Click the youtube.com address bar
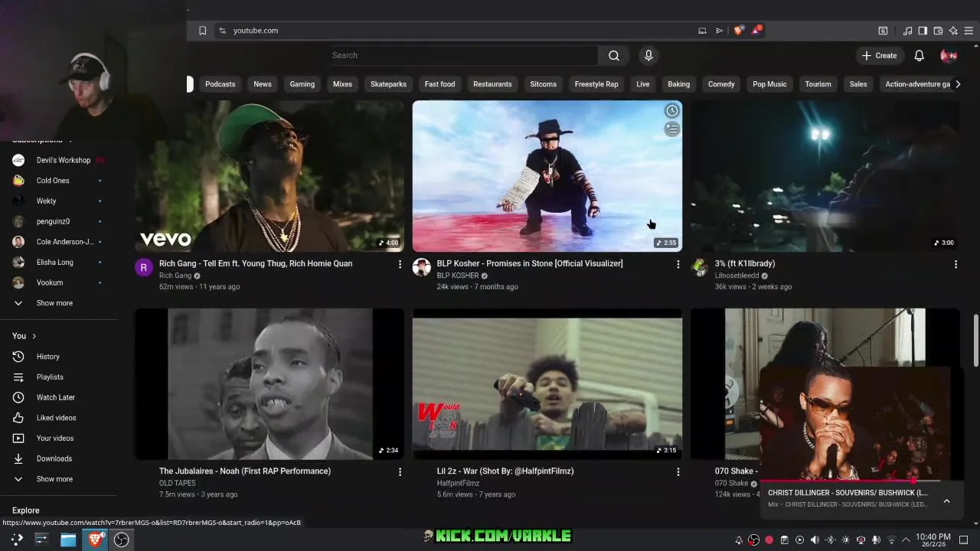Screen dimensions: 980x551 [x=459, y=31]
